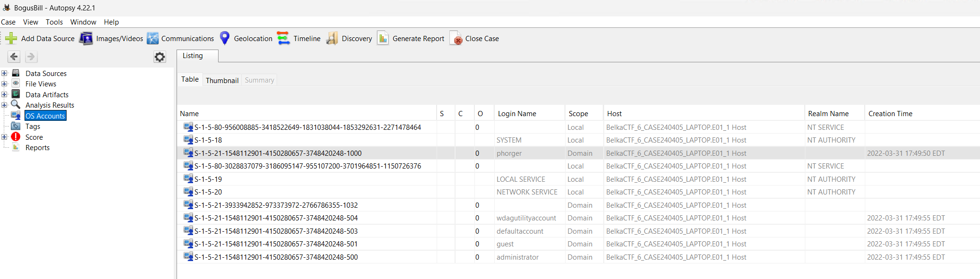Sort by Creation Time column header

[922, 114]
